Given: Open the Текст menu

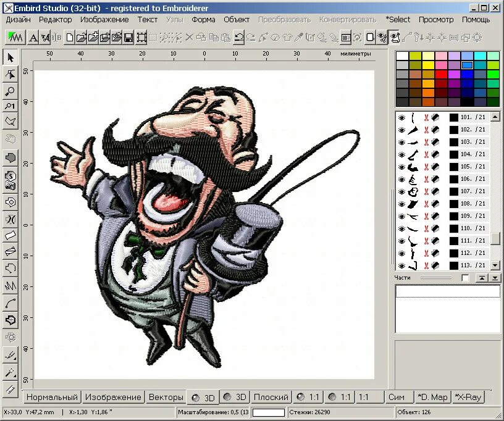Looking at the screenshot, I should pos(148,20).
